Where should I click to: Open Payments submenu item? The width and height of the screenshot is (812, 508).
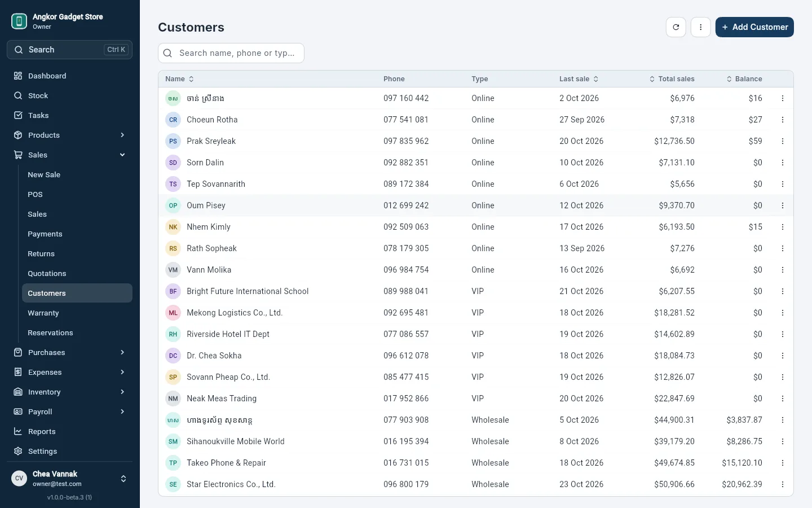coord(77,234)
